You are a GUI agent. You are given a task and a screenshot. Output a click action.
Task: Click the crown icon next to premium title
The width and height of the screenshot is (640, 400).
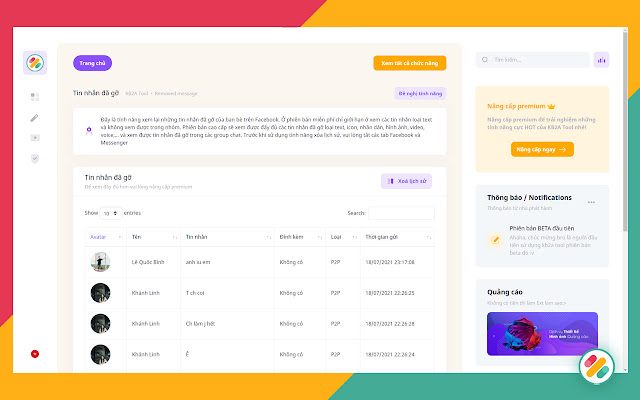(551, 106)
